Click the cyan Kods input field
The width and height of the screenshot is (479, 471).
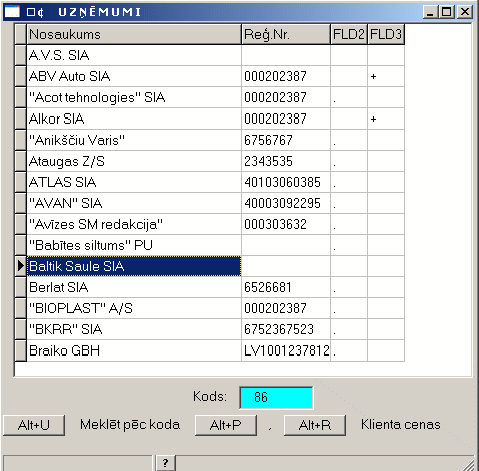click(x=276, y=397)
